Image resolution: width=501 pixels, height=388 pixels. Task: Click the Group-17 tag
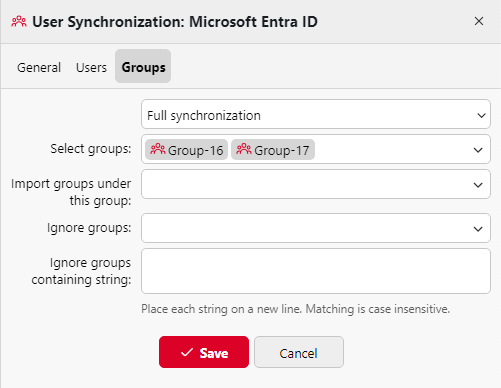tap(273, 150)
